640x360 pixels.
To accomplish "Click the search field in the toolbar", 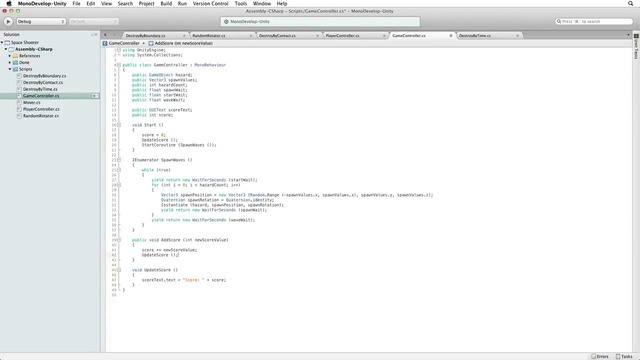I will (x=594, y=21).
